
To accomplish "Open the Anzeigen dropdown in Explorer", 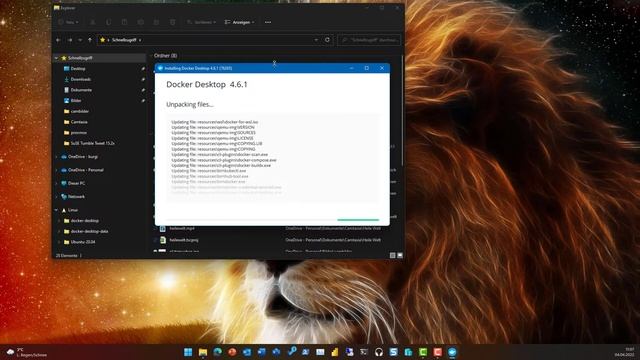I will [240, 22].
